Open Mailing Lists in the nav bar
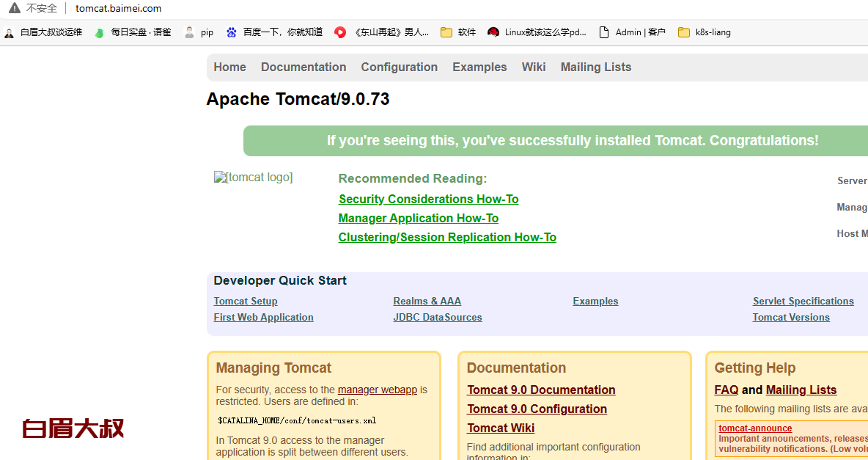Viewport: 868px width, 460px height. pyautogui.click(x=595, y=67)
